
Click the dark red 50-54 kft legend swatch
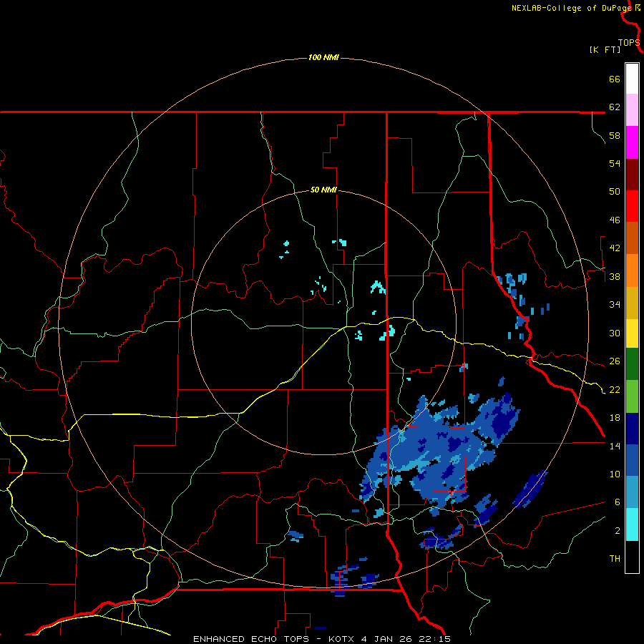[632, 175]
